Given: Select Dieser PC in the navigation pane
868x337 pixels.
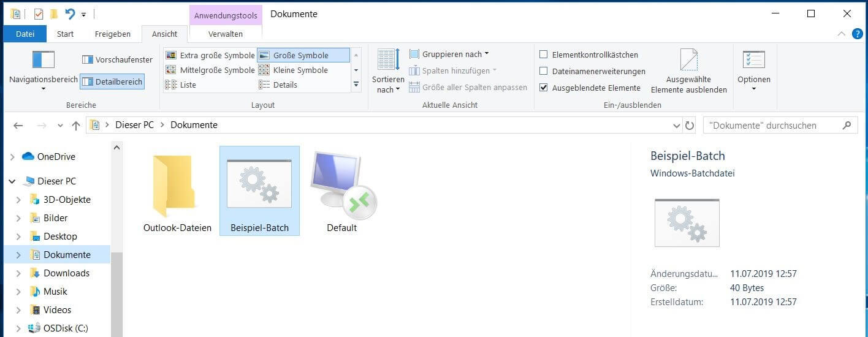Looking at the screenshot, I should click(x=57, y=181).
